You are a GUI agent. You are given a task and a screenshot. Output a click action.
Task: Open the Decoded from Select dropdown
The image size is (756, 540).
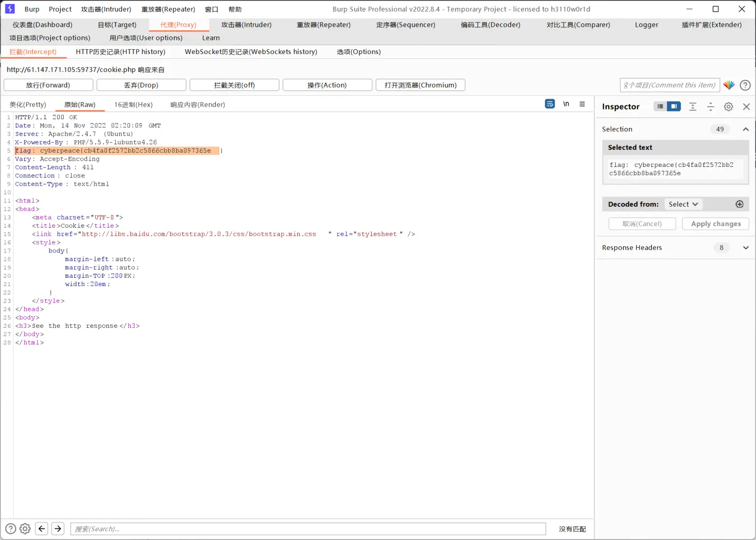683,204
